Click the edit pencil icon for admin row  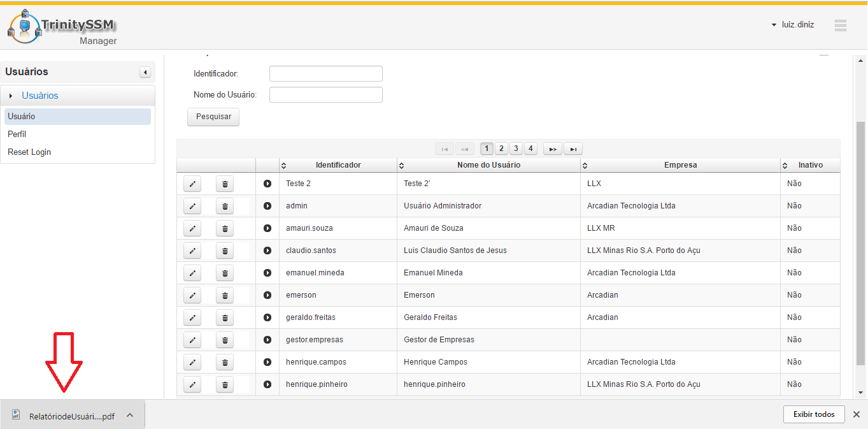click(192, 206)
